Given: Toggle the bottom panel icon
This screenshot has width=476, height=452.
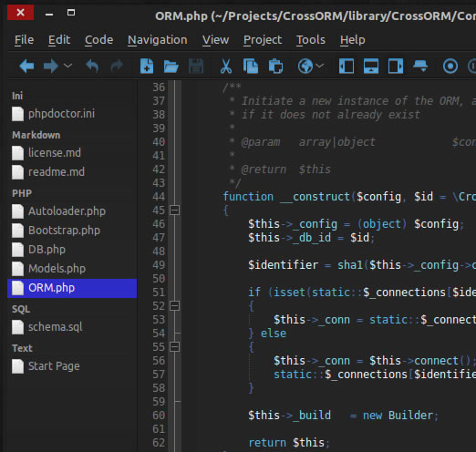Looking at the screenshot, I should [x=371, y=66].
